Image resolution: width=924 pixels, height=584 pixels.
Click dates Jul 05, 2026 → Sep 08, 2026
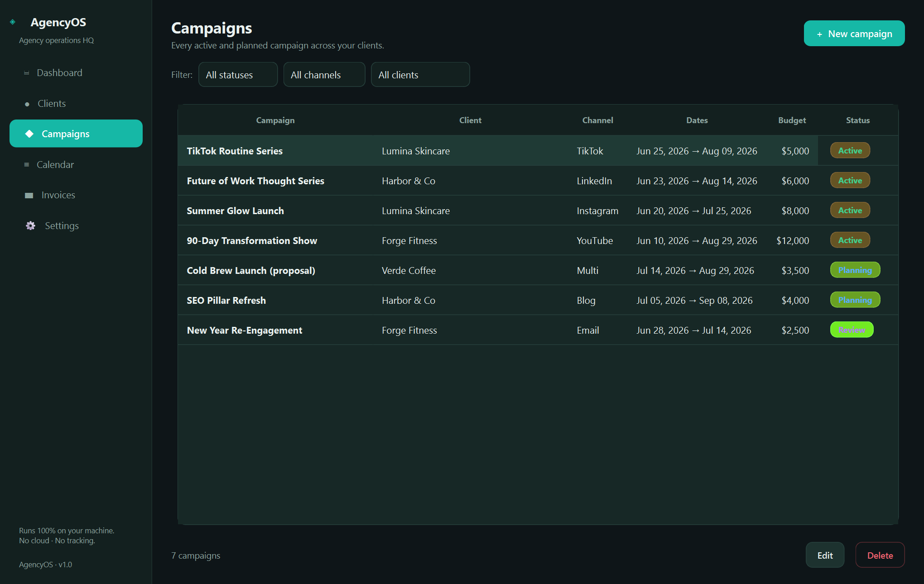[694, 301]
